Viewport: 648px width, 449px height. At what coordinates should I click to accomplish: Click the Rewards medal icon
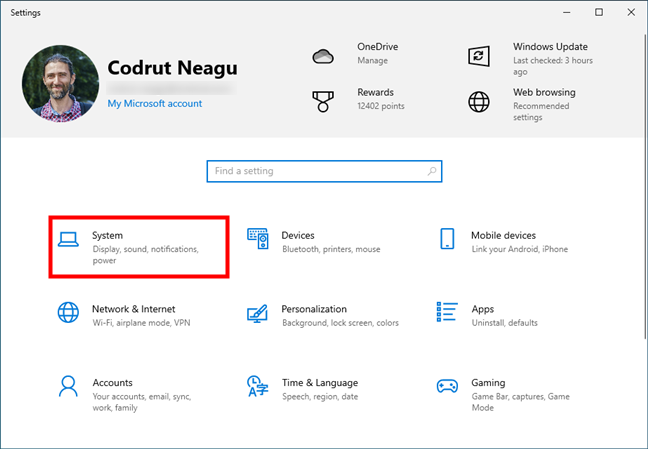(x=323, y=102)
